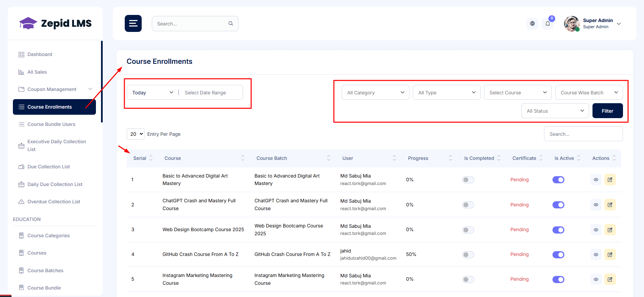
Task: Sort by Is Completed column arrows
Action: click(x=499, y=158)
